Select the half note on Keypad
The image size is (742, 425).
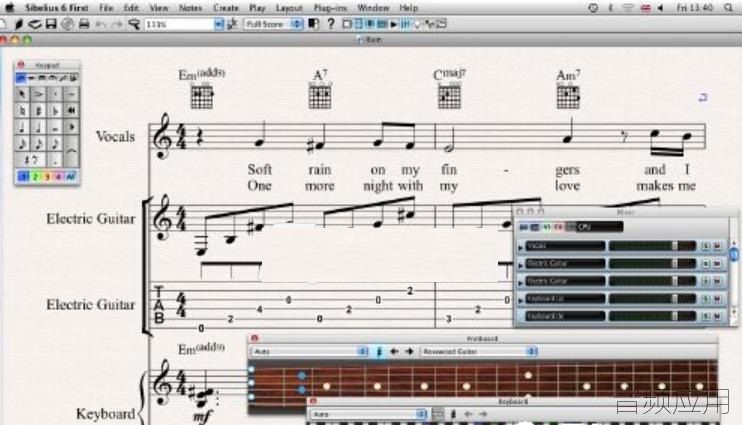pos(38,127)
